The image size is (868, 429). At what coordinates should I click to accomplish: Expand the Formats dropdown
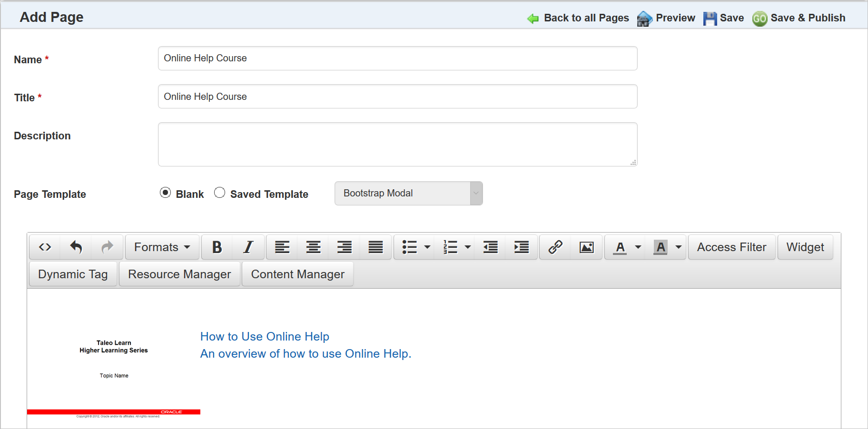tap(162, 247)
